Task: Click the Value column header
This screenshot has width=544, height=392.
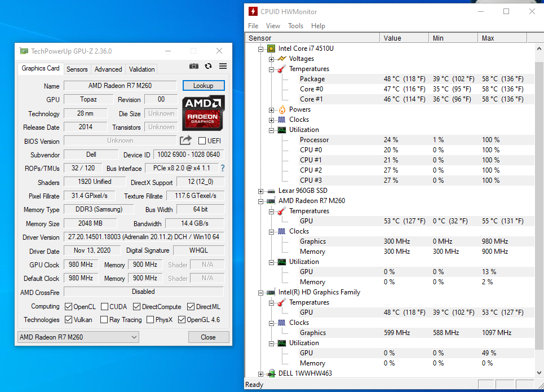Action: pyautogui.click(x=404, y=38)
